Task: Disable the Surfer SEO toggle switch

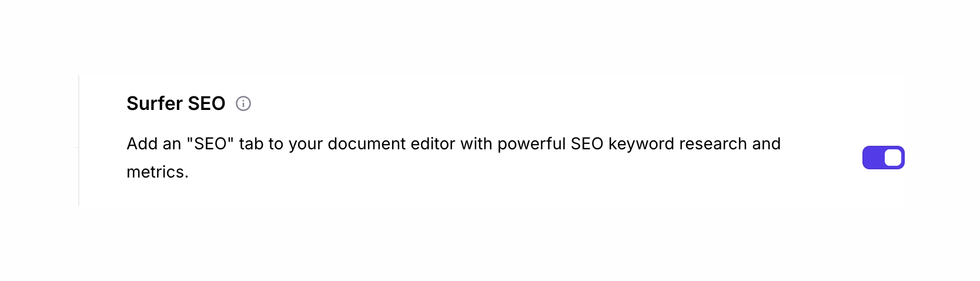Action: 883,158
